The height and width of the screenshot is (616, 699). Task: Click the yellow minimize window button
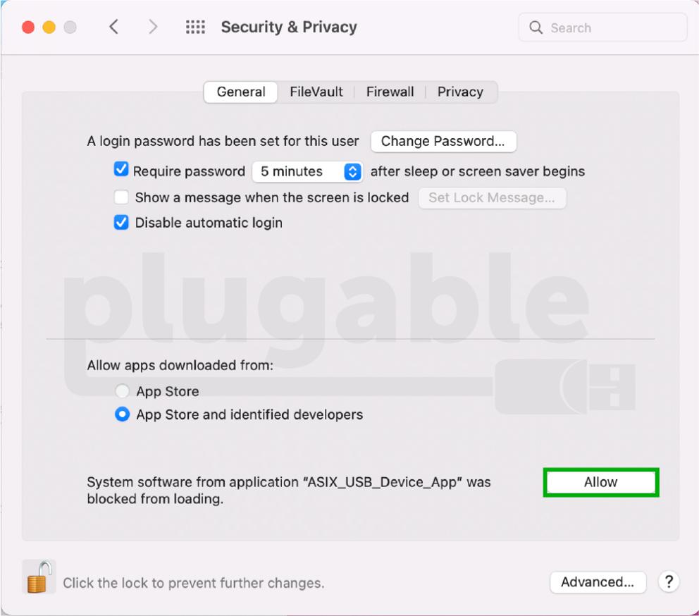(x=49, y=27)
